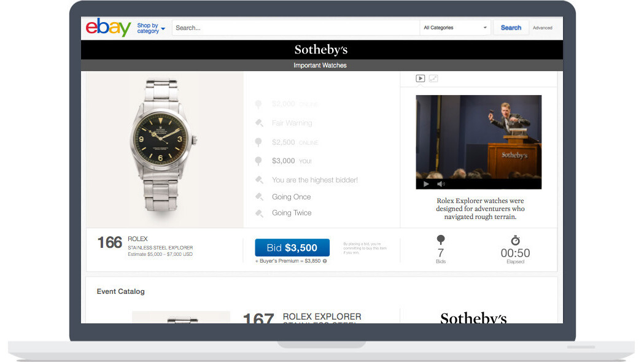Viewport: 644px width, 362px height.
Task: Click the stopwatch icon above elapsed time
Action: point(515,240)
